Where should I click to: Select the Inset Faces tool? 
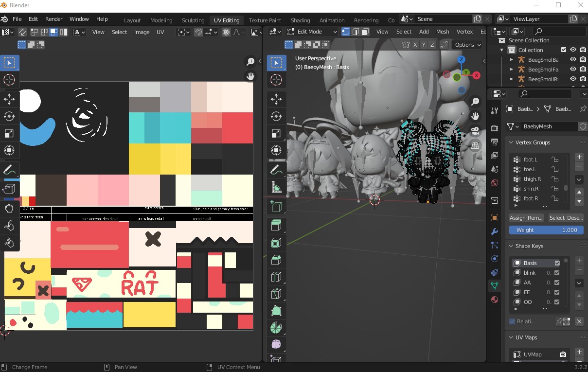276,243
